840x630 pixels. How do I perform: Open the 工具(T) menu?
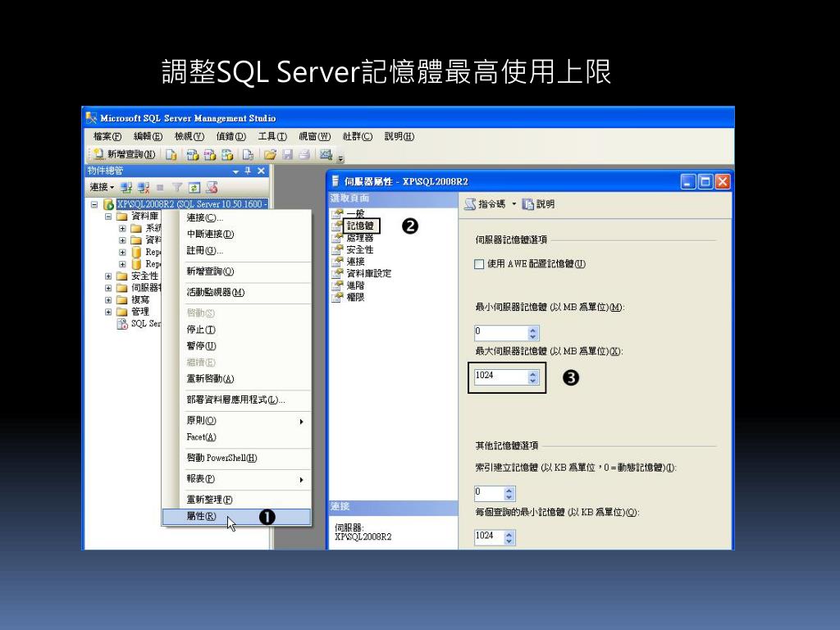point(272,137)
